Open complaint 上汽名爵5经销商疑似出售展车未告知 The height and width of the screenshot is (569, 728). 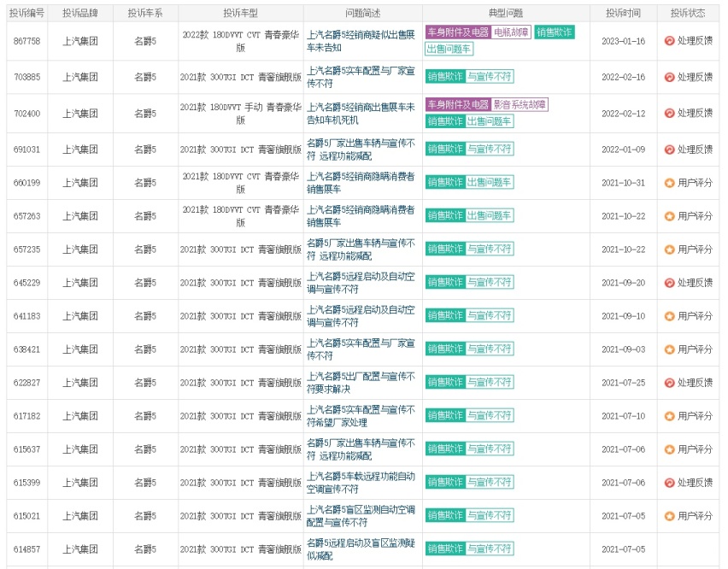[361, 41]
